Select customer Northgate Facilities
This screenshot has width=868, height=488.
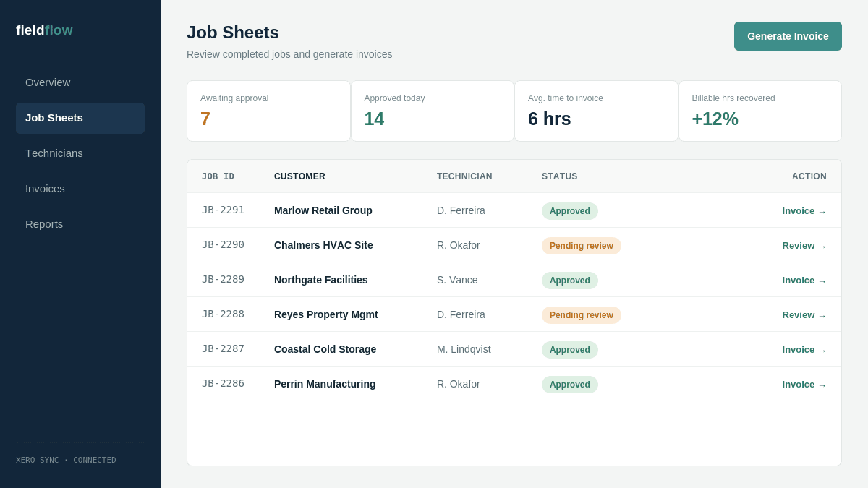coord(321,280)
